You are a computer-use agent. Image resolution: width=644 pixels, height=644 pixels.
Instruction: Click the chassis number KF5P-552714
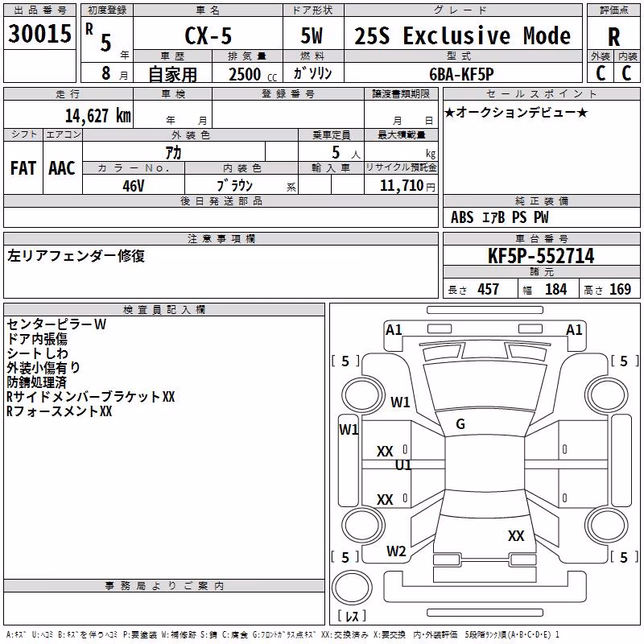[x=541, y=256]
